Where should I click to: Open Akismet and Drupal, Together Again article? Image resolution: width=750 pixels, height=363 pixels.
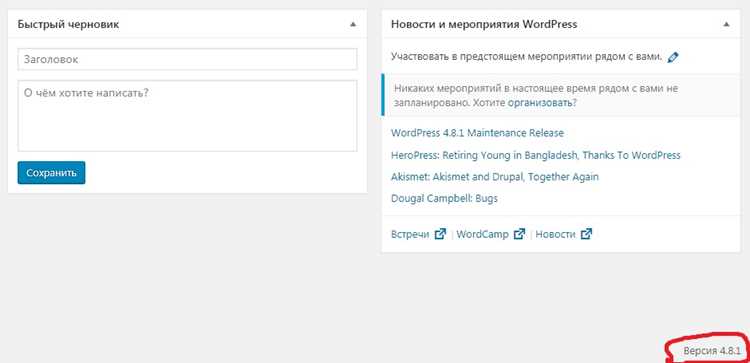point(495,177)
